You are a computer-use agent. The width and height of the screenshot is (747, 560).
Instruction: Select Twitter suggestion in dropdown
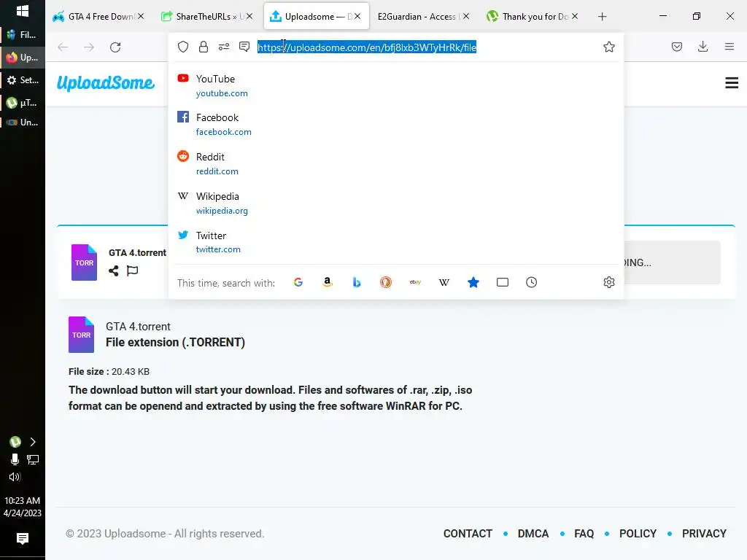point(396,242)
